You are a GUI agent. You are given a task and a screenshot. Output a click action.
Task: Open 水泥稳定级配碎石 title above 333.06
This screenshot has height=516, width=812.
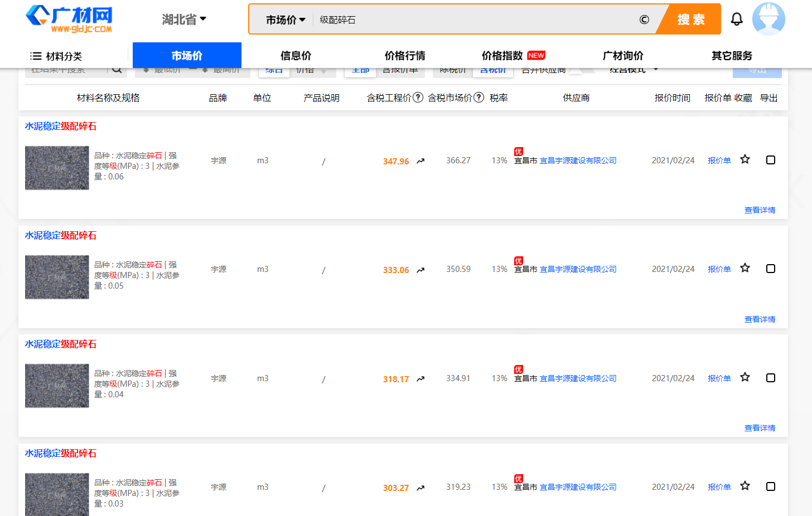[61, 236]
